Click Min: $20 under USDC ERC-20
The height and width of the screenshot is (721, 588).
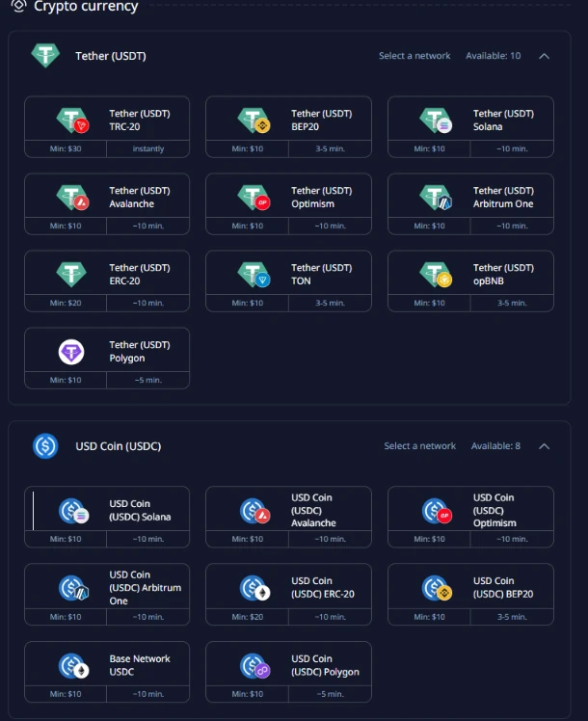coord(248,617)
